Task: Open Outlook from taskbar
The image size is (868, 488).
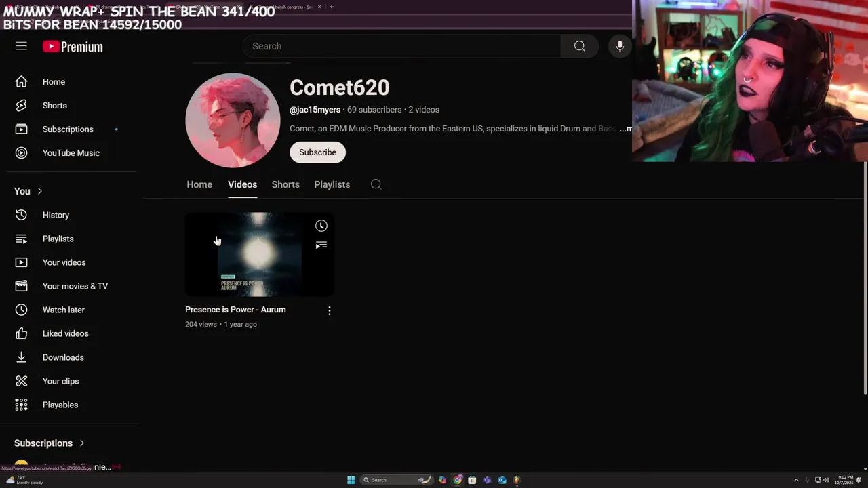Action: click(x=502, y=480)
